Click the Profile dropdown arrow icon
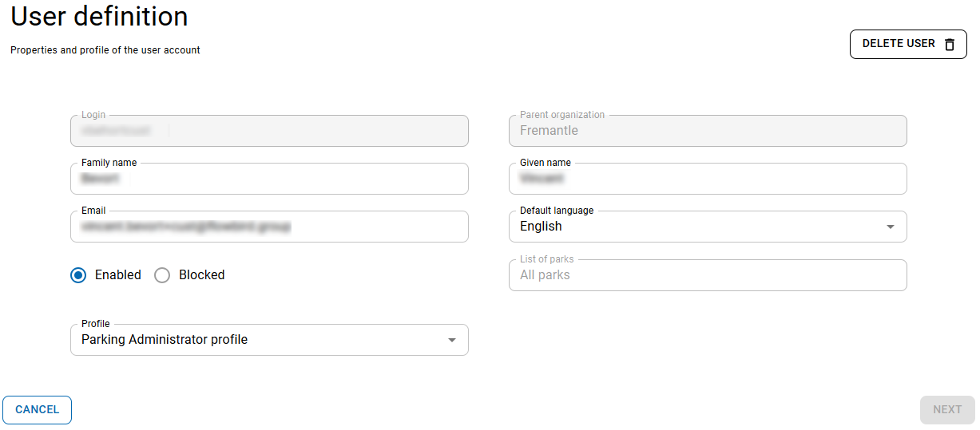Viewport: 980px width, 430px height. click(452, 341)
